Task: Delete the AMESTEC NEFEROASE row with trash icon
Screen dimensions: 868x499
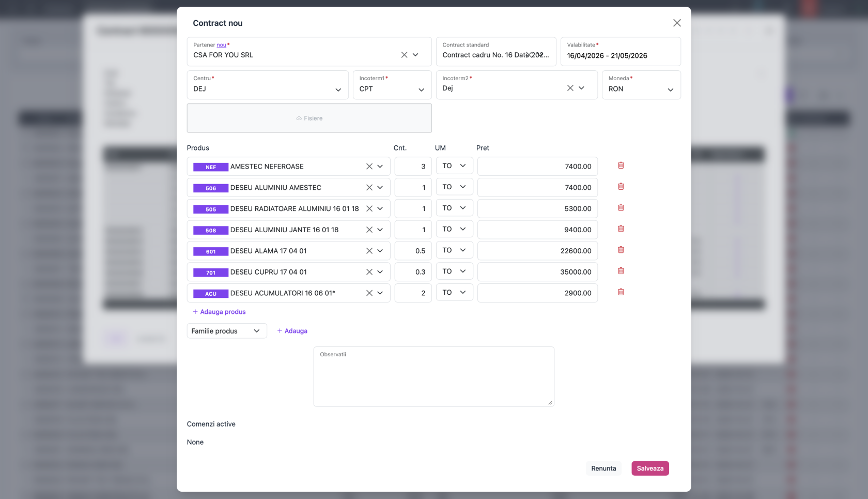Action: 621,165
